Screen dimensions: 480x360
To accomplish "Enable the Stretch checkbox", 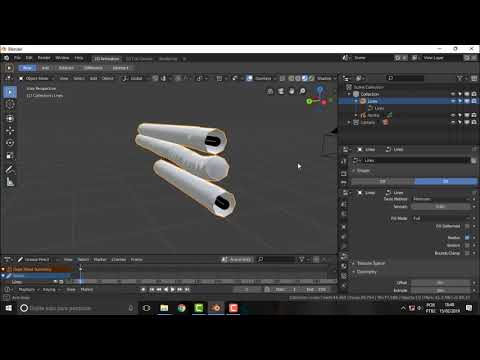I will (467, 245).
